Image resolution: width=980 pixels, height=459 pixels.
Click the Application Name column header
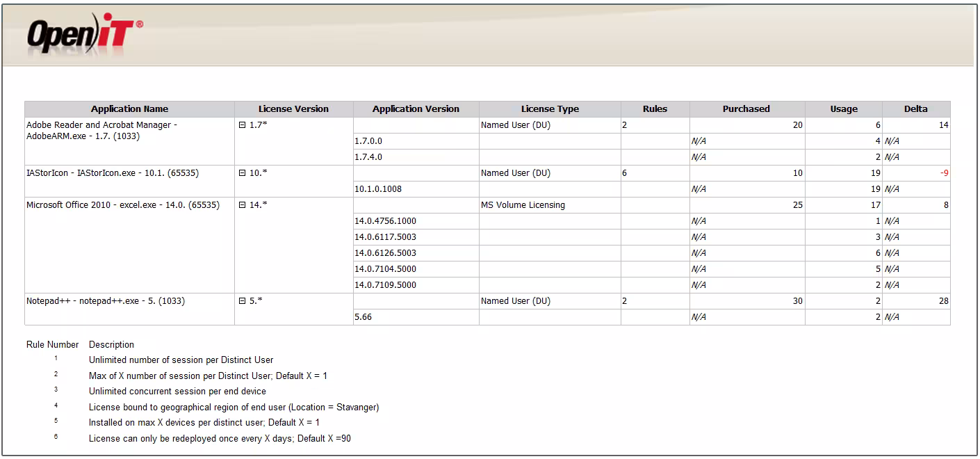(129, 109)
